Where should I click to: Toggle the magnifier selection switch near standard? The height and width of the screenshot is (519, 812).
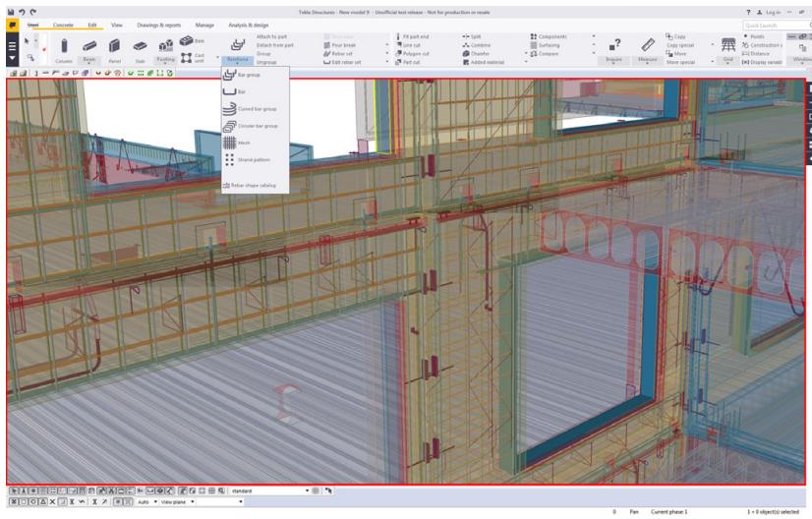(221, 490)
